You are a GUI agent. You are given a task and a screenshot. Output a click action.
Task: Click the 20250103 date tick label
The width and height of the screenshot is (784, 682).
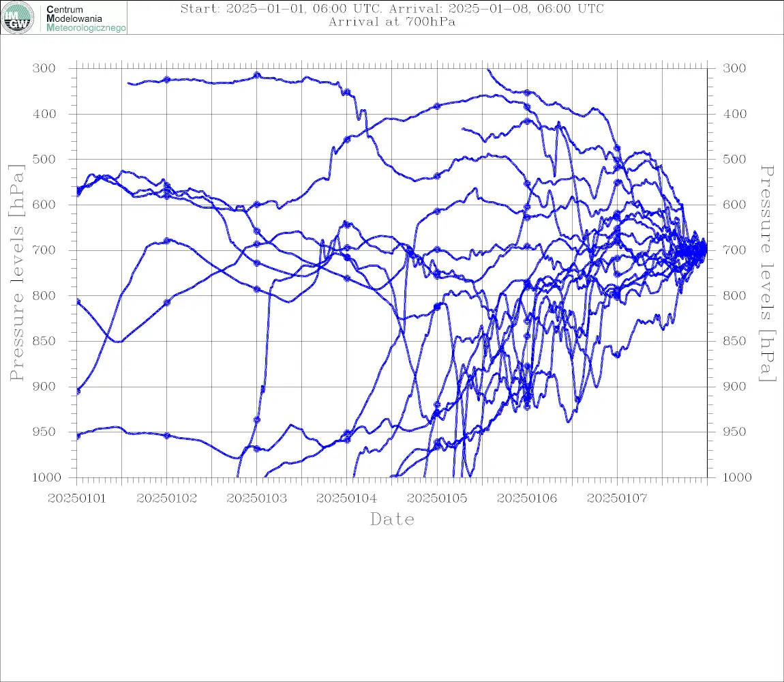[257, 499]
